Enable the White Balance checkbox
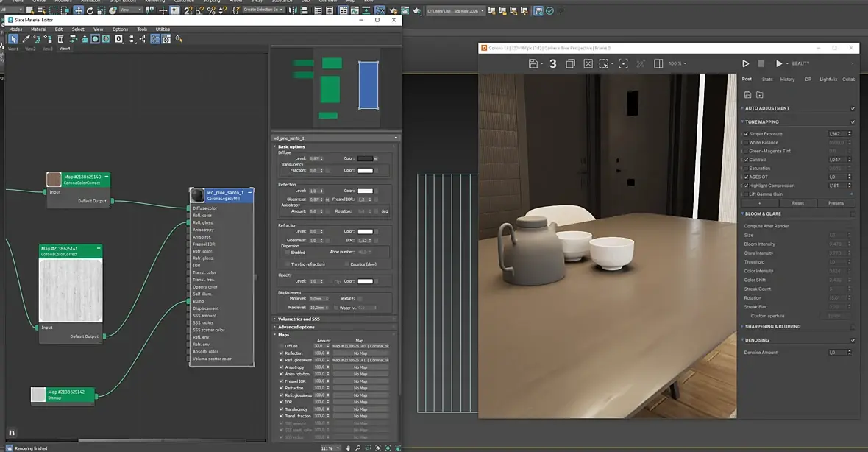Screen dimensions: 868x452 click(x=746, y=142)
